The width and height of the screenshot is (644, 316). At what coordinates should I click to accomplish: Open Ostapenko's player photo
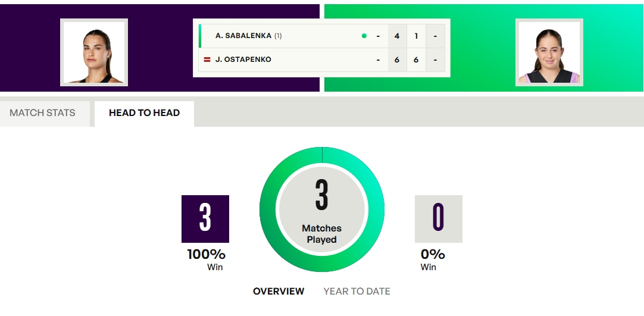pos(549,52)
